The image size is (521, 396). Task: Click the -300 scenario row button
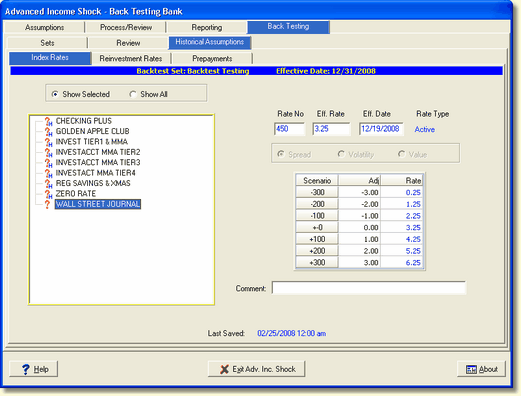pyautogui.click(x=317, y=192)
